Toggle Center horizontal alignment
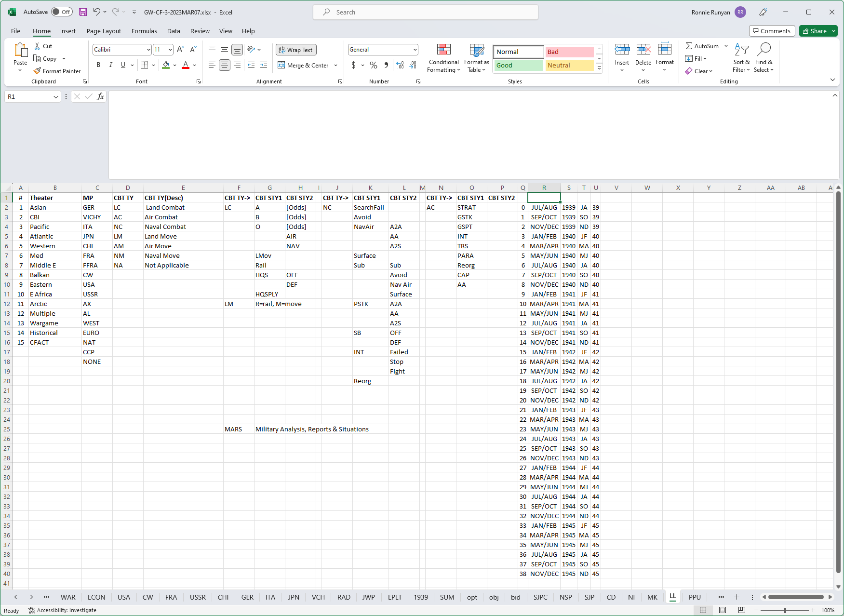 tap(225, 65)
